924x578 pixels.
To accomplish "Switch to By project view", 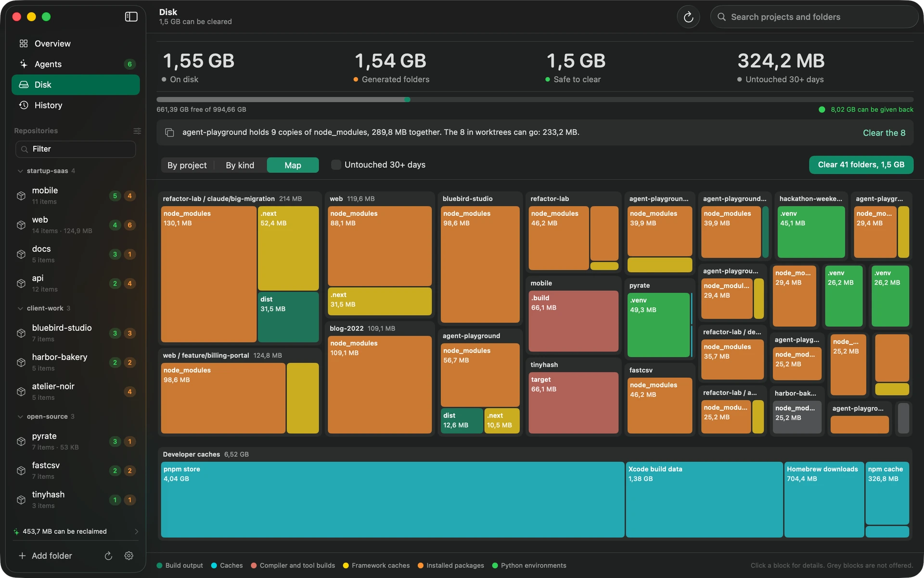I will point(187,165).
